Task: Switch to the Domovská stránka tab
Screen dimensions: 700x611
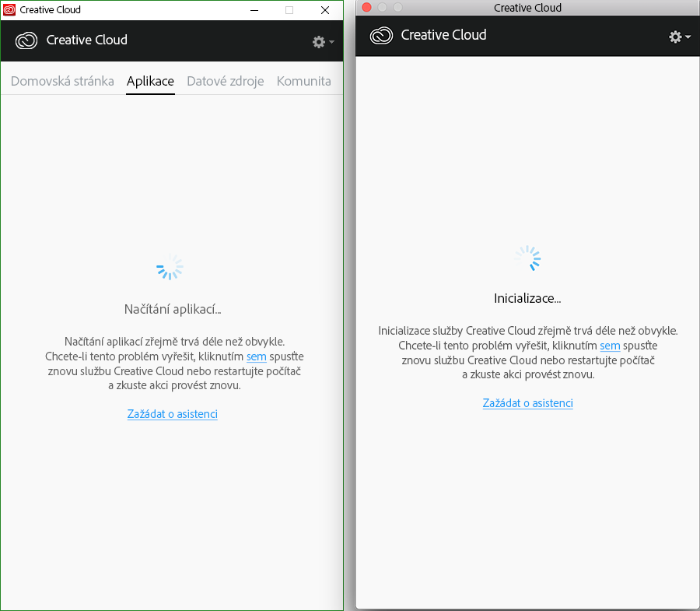Action: click(x=61, y=80)
